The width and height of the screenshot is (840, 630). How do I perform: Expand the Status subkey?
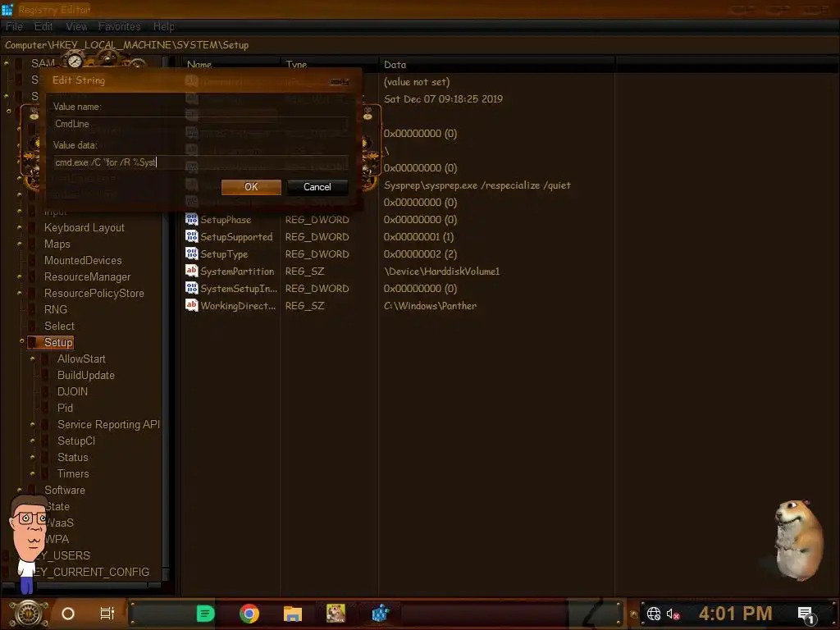click(x=33, y=457)
